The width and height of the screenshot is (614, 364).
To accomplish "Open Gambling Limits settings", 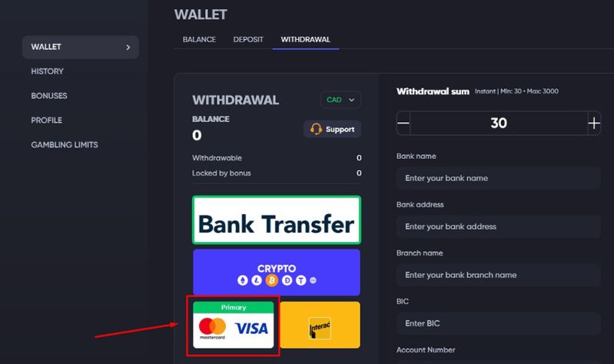I will pyautogui.click(x=65, y=145).
